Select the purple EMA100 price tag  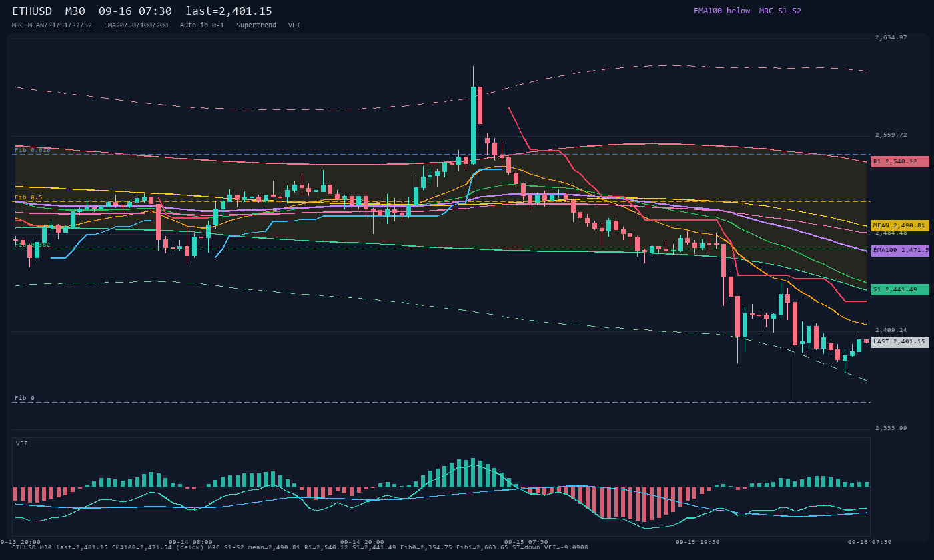click(900, 250)
